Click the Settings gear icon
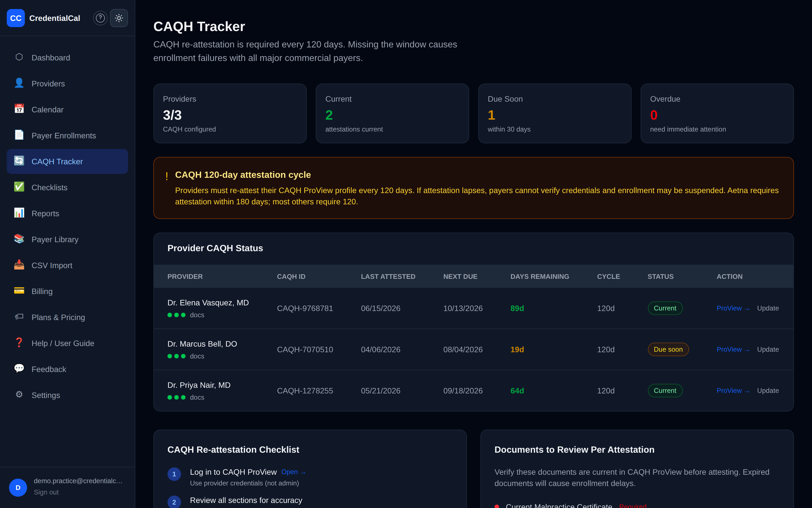 click(x=19, y=395)
